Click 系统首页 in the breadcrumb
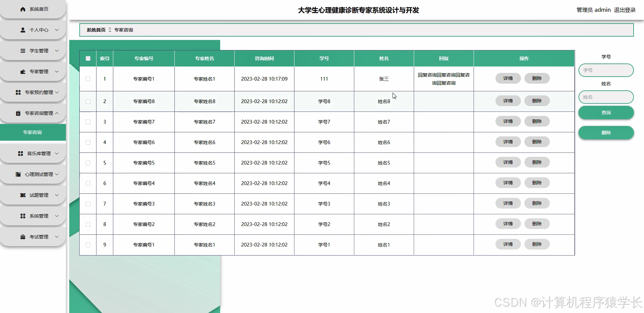The image size is (644, 313). 96,30
